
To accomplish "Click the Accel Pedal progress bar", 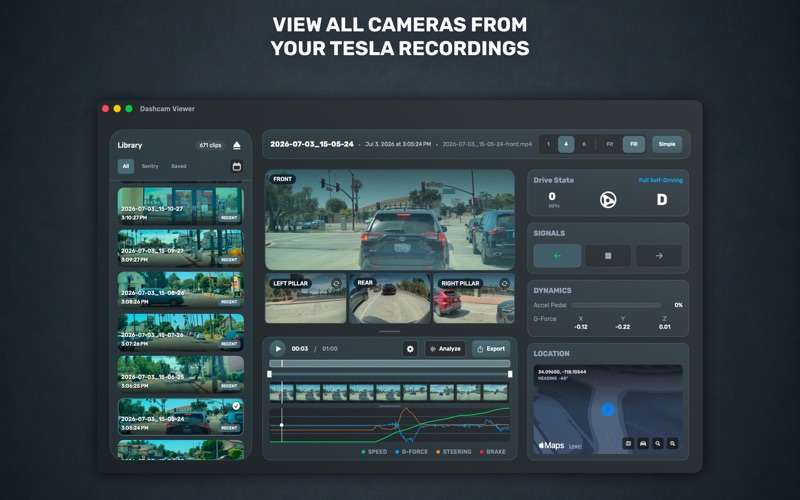I will point(616,305).
